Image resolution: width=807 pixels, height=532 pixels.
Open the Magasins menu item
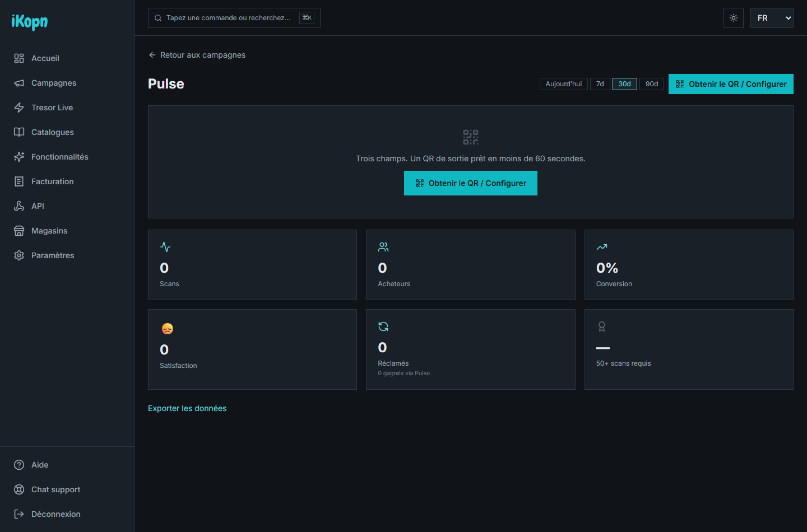67,231
